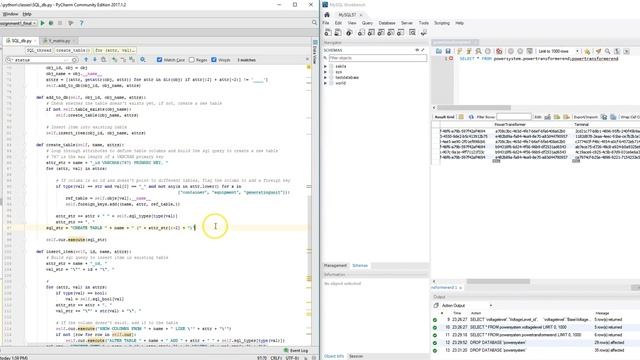Image resolution: width=640 pixels, height=360 pixels.
Task: Start debugging with PyCharm's Debug bug icon
Action: point(51,23)
